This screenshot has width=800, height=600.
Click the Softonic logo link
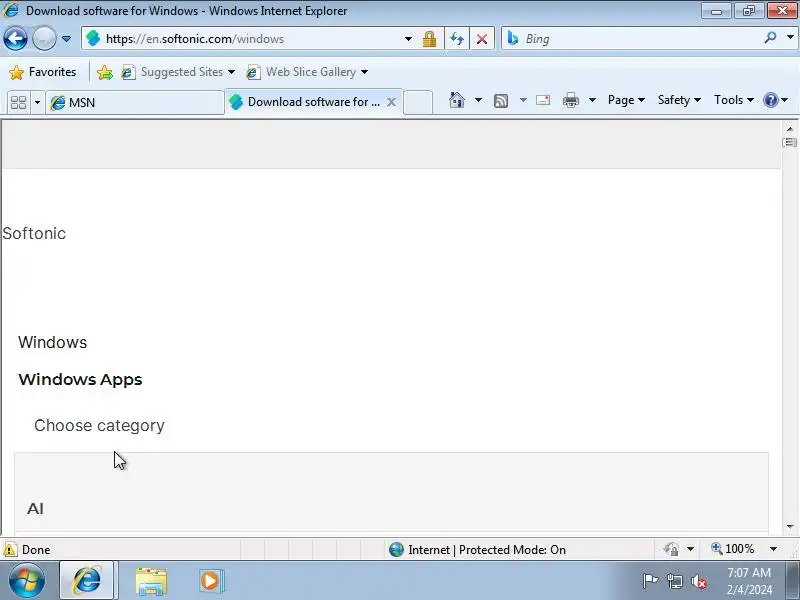point(34,234)
